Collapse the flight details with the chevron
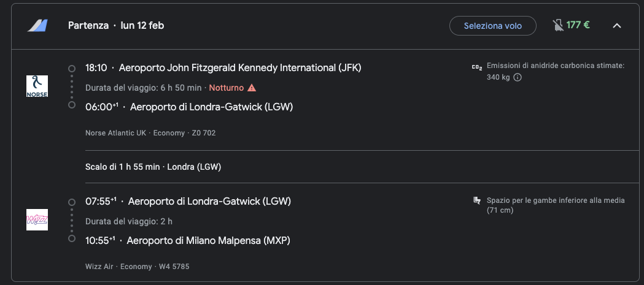Screen dimensions: 644x285 [x=617, y=25]
